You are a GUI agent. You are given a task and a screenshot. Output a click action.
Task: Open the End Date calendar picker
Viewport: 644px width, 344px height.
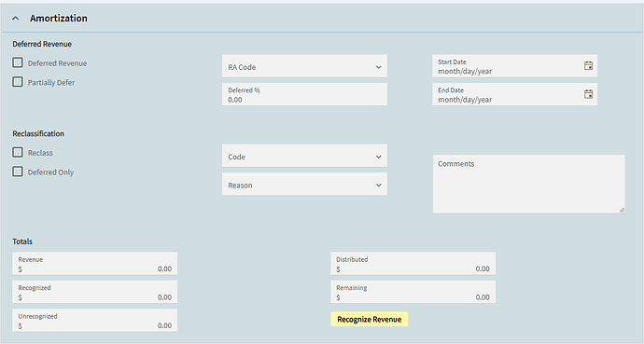click(588, 94)
